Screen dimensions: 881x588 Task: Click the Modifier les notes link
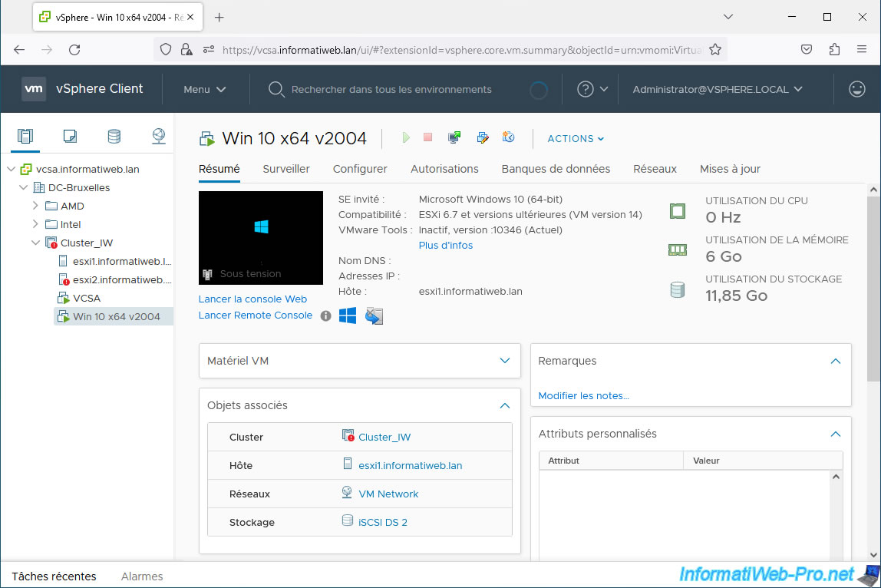583,396
